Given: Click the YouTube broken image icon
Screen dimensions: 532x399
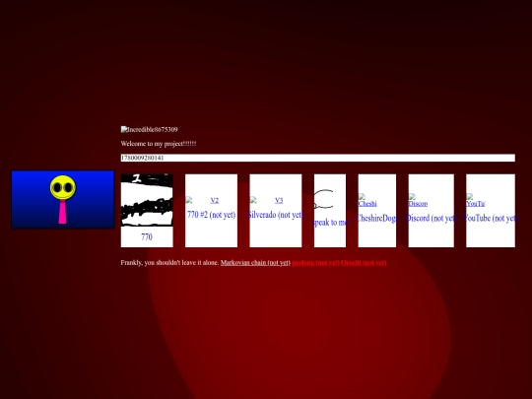Looking at the screenshot, I should click(476, 200).
